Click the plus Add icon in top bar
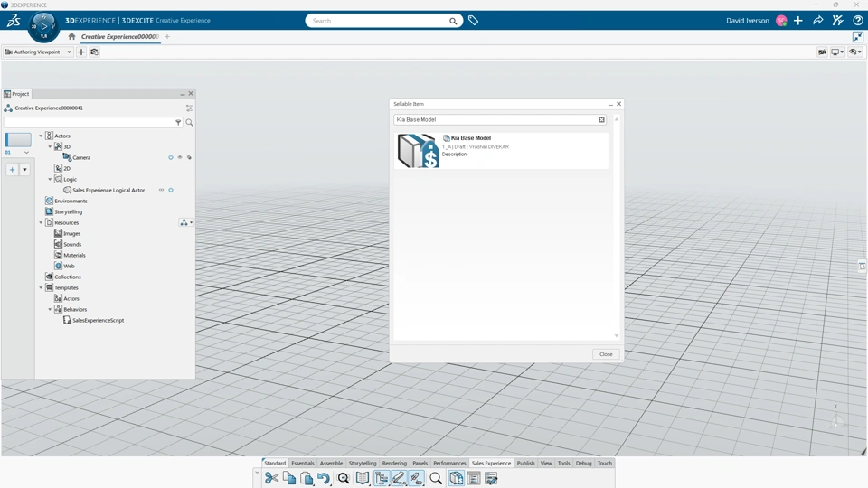This screenshot has height=488, width=868. click(x=798, y=21)
